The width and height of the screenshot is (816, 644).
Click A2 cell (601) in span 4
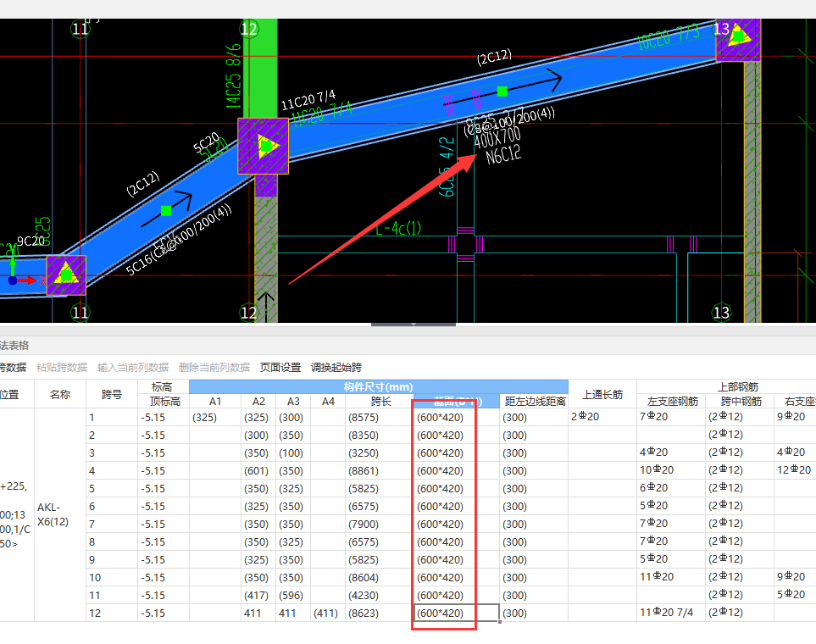click(x=258, y=470)
